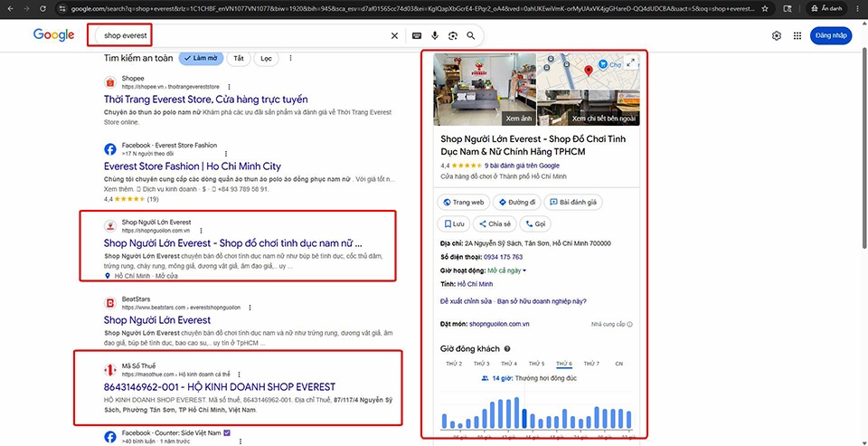Click the shop everest search field
Screen dimensions: 868x446
[242, 36]
